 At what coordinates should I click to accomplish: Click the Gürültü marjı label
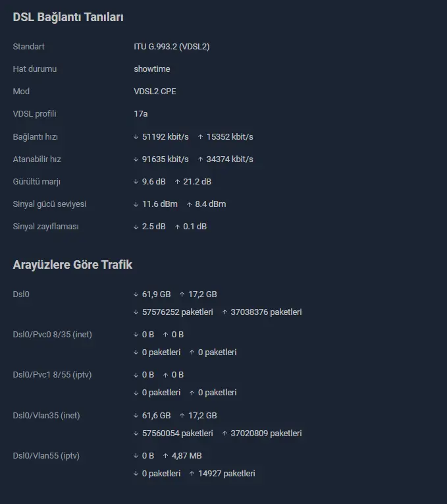click(37, 182)
